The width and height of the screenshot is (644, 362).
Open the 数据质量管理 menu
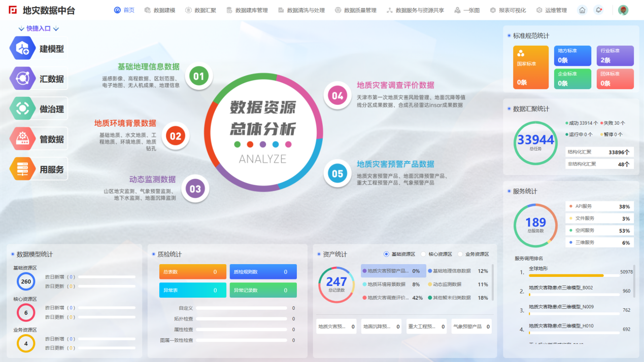tap(356, 10)
